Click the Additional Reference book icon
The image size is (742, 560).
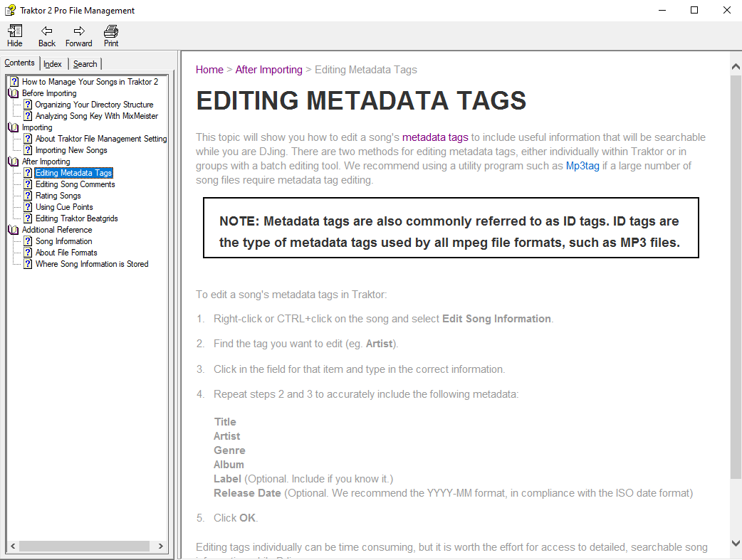pyautogui.click(x=14, y=230)
